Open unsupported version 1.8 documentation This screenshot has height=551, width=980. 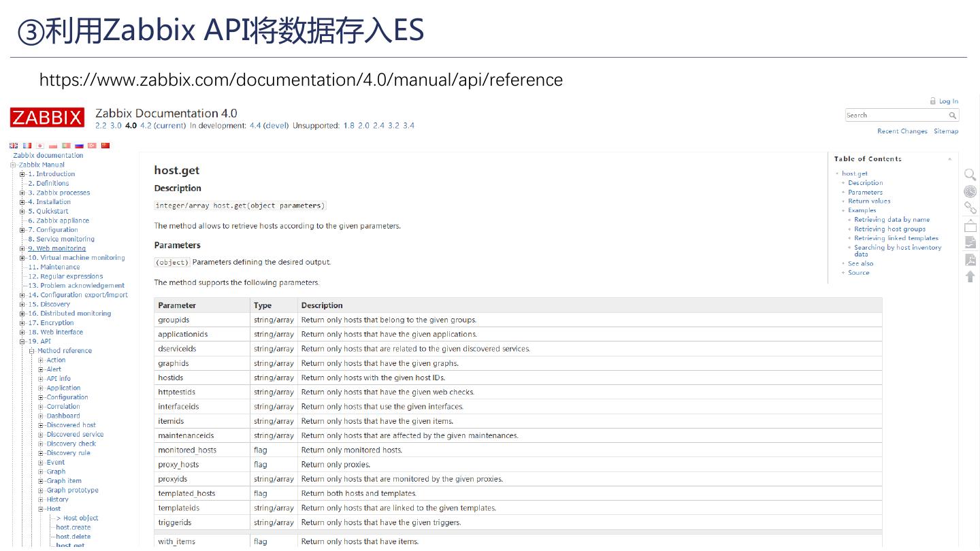tap(348, 126)
